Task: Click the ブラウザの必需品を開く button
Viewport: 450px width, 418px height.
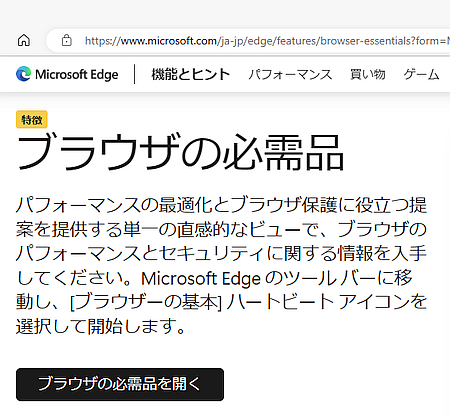Action: pos(120,384)
